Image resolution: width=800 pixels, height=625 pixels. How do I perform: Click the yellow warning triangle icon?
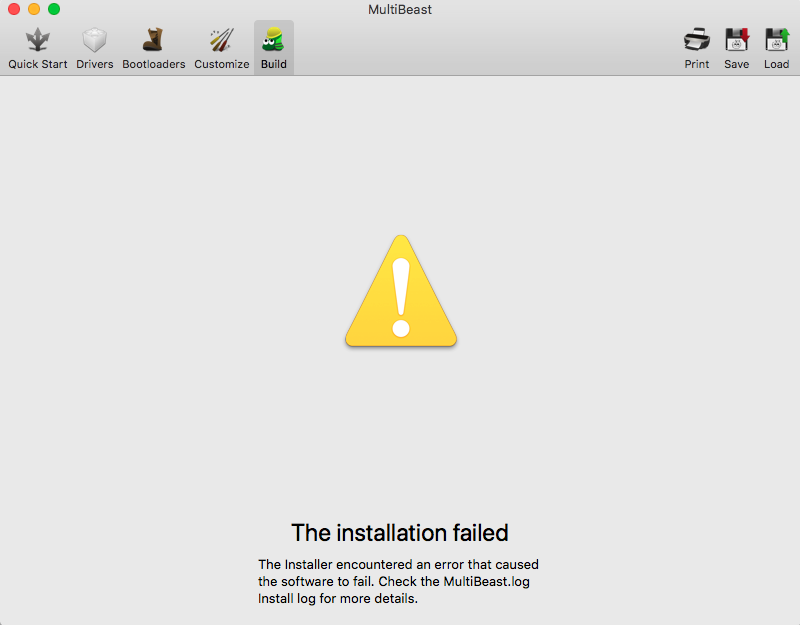pos(401,291)
